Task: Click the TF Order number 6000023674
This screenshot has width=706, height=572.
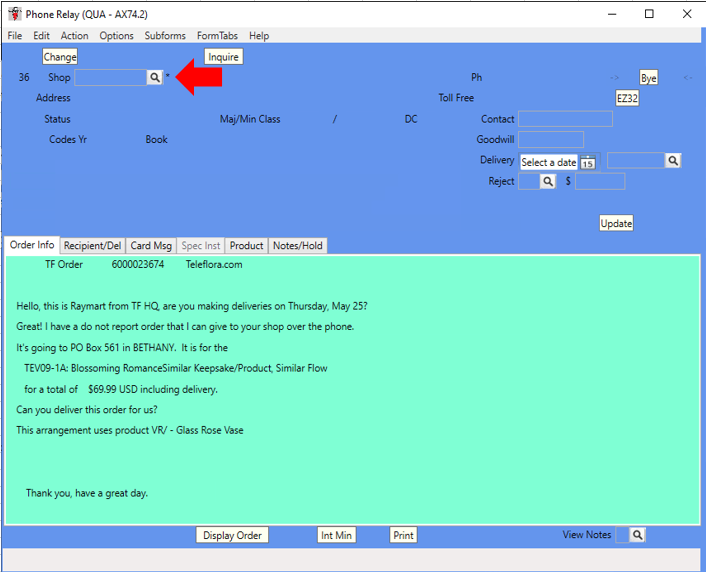Action: pyautogui.click(x=138, y=264)
